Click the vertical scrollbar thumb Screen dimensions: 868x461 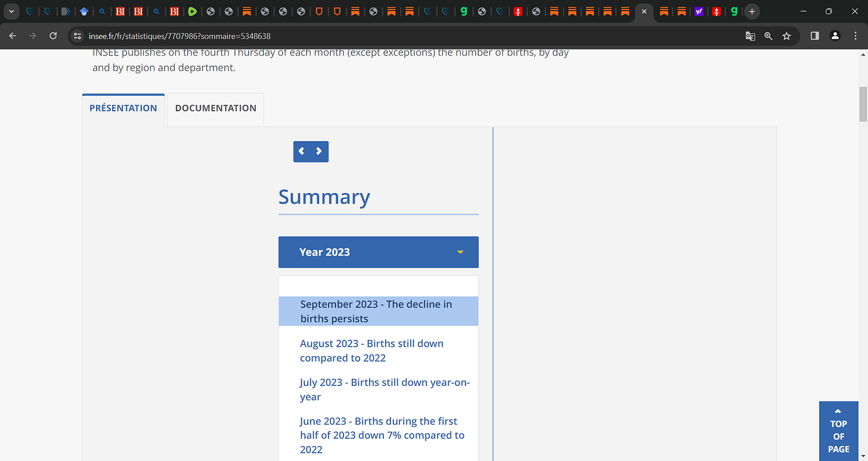[x=863, y=104]
